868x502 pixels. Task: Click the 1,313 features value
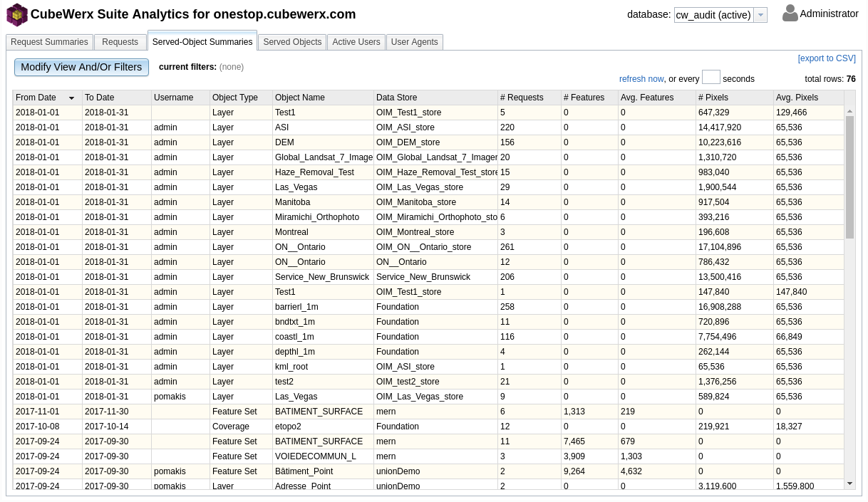pyautogui.click(x=589, y=412)
